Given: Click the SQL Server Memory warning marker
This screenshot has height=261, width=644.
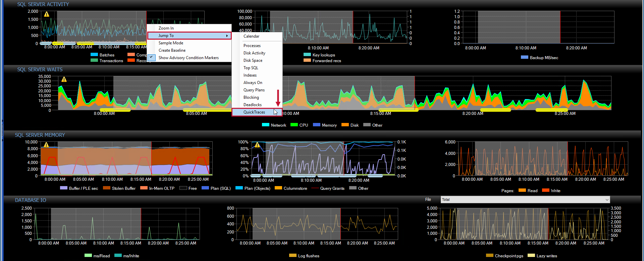Looking at the screenshot, I should (46, 145).
